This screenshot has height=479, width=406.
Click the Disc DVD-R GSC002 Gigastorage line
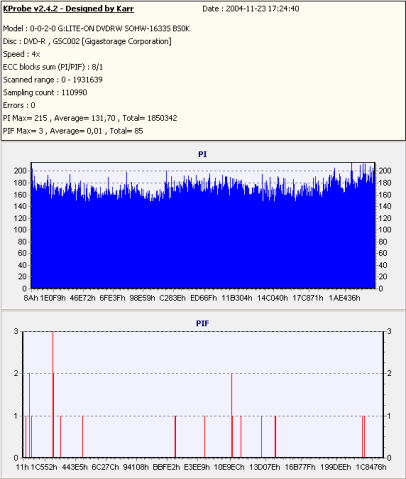(x=87, y=41)
